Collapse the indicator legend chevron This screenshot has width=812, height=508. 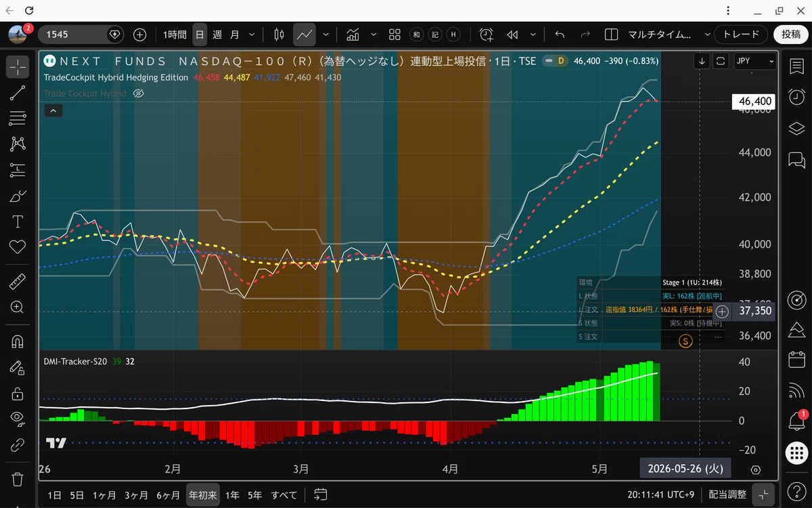tap(53, 110)
